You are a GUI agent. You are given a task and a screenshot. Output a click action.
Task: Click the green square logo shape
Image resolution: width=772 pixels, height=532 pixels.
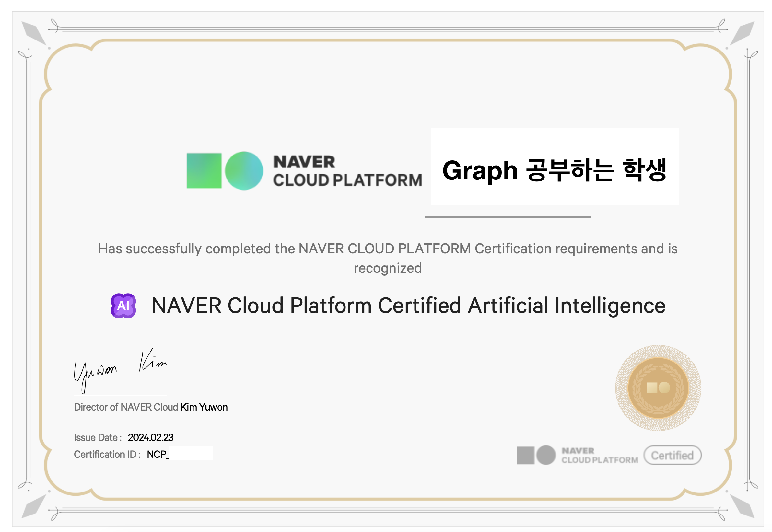(204, 171)
